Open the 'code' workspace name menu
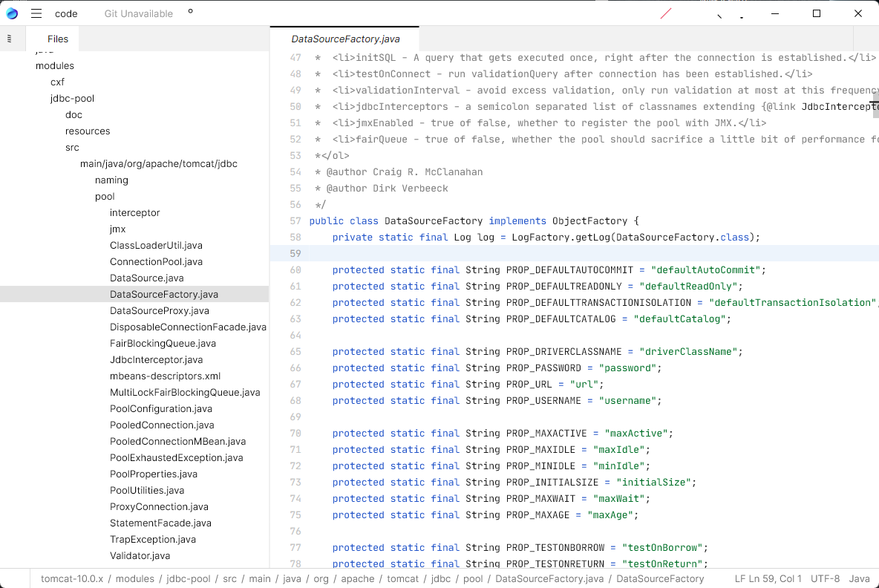 pyautogui.click(x=66, y=13)
